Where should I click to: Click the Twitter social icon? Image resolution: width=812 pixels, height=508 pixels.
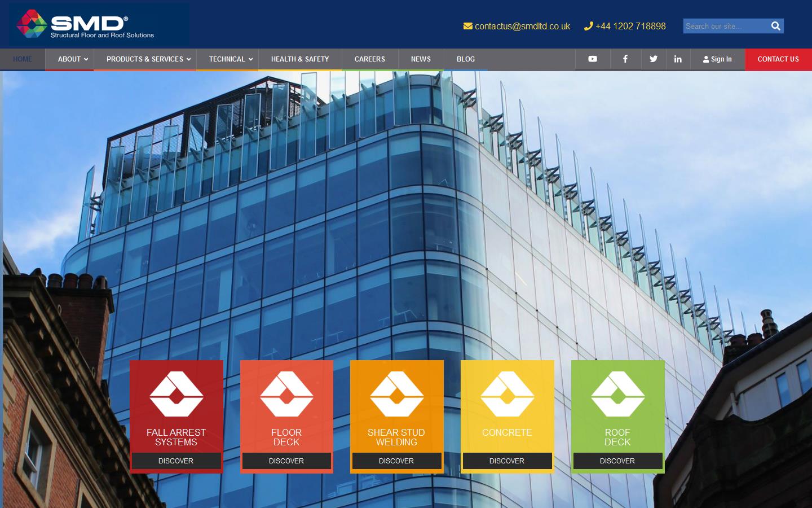point(653,59)
